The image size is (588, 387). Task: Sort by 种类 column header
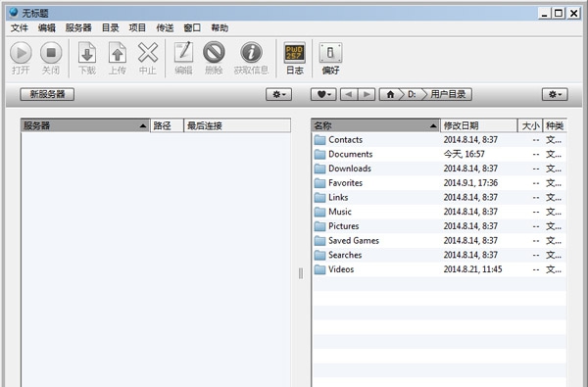pos(555,125)
